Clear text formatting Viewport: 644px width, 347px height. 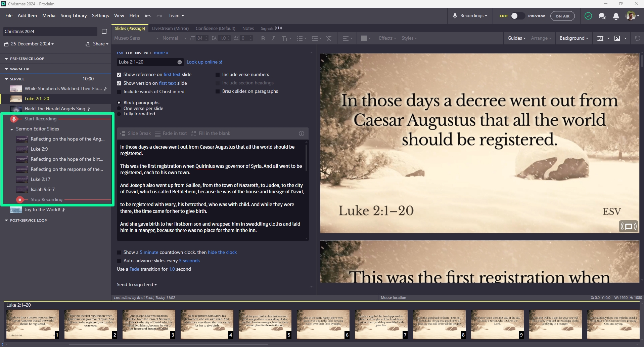(x=329, y=38)
